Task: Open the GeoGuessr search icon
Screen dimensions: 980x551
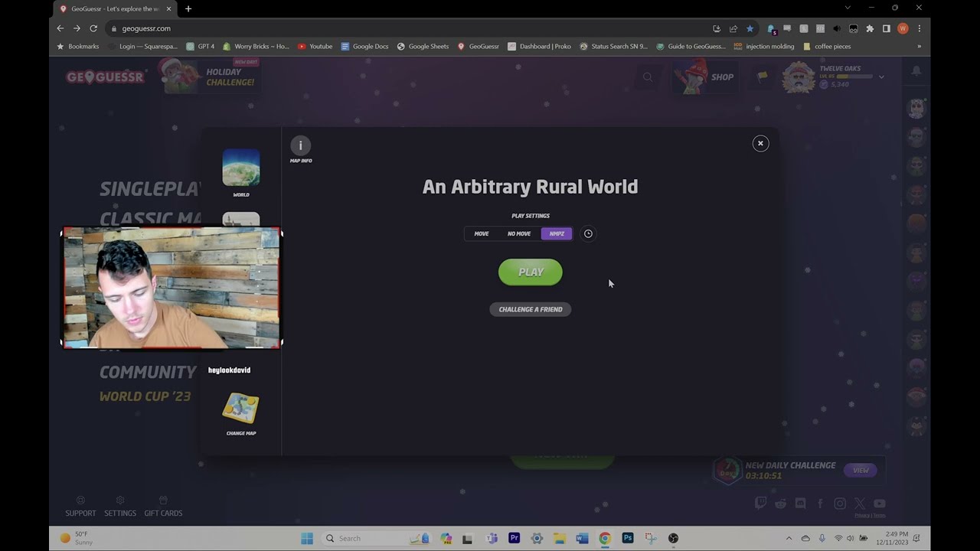Action: (x=648, y=77)
